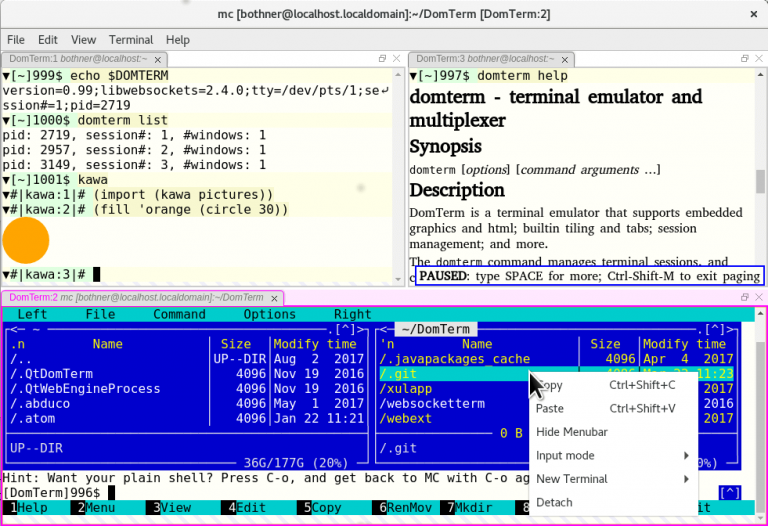The height and width of the screenshot is (526, 768).
Task: Choose Paste in the context menu
Action: coord(550,408)
